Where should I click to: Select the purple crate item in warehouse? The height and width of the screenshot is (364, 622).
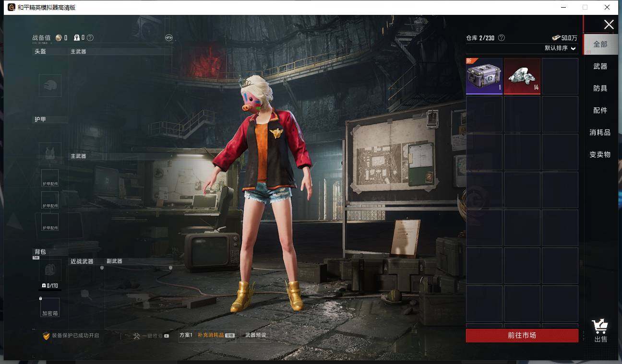pyautogui.click(x=484, y=76)
